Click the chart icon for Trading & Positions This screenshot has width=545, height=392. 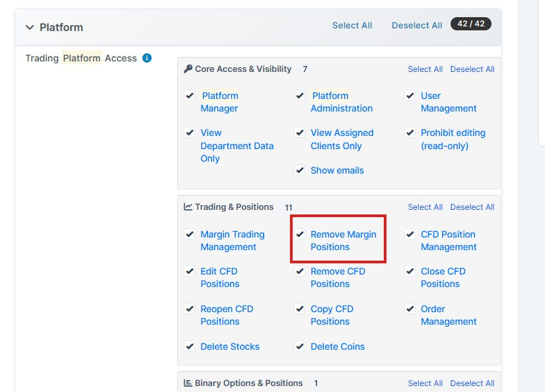point(188,207)
